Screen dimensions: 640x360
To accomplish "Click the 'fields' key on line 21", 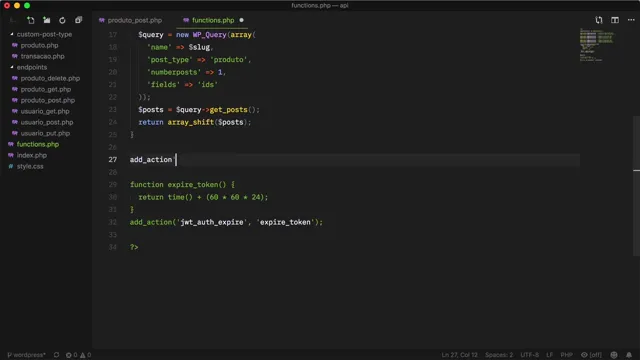I will coord(163,84).
